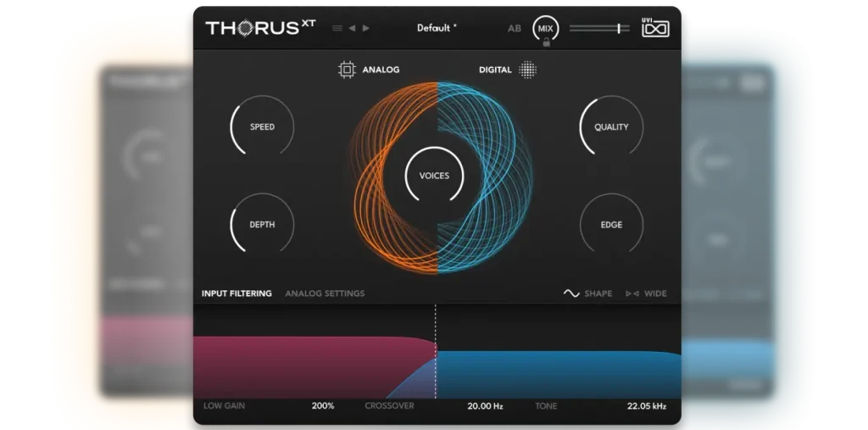Load next preset with right arrow
Viewport: 868px width, 430px height.
(x=366, y=28)
